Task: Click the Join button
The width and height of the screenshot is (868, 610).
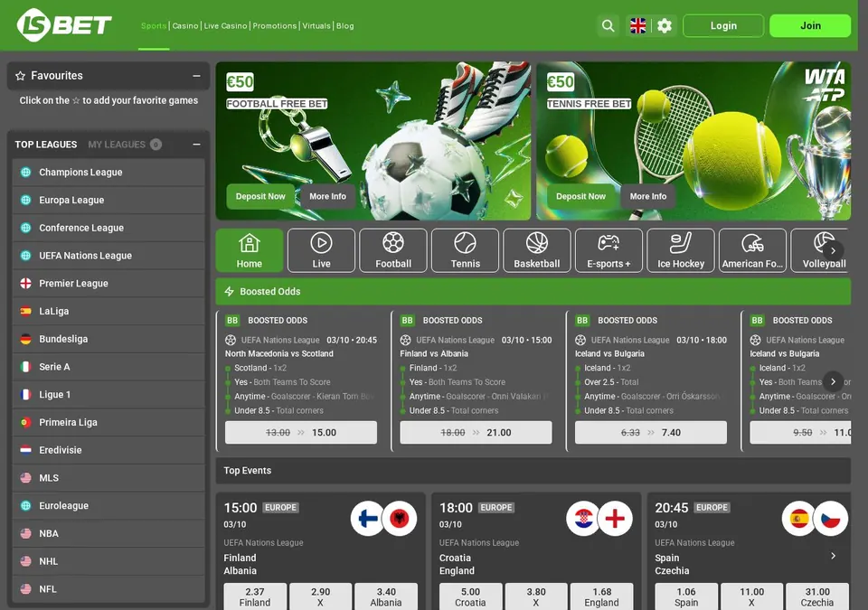Action: 810,25
